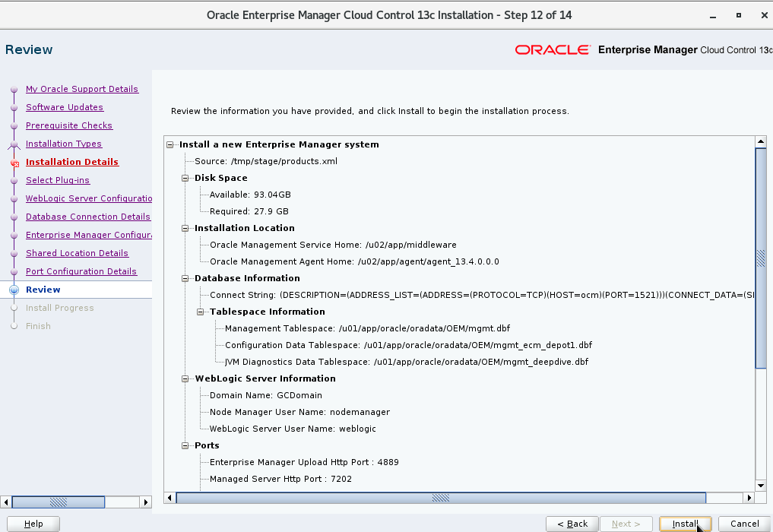
Task: Click the step bullet beside My Oracle Support Details
Action: click(x=14, y=89)
